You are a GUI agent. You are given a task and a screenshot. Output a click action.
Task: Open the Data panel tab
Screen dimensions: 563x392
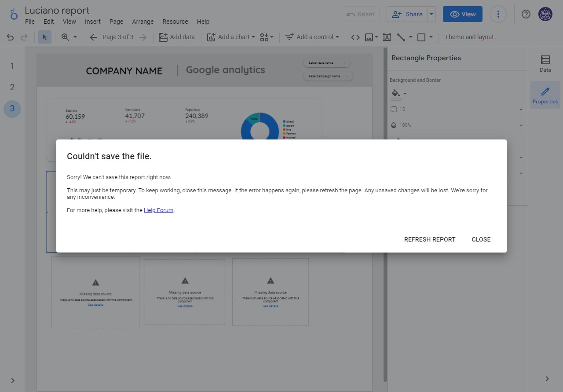point(545,63)
